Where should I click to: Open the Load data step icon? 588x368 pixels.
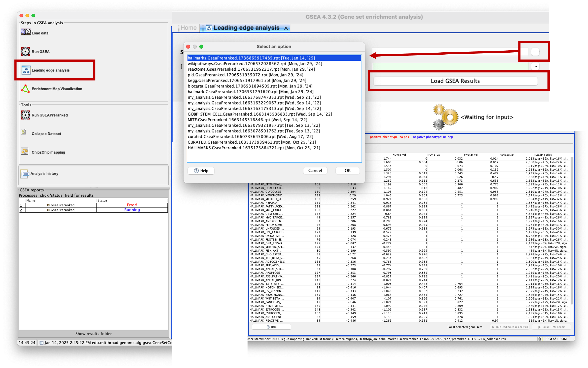[26, 32]
